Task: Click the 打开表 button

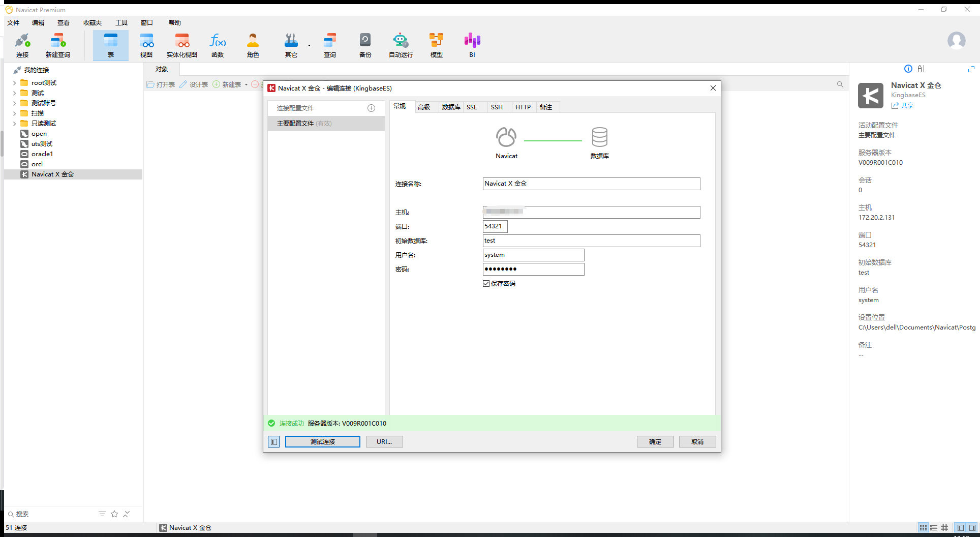Action: pyautogui.click(x=161, y=84)
